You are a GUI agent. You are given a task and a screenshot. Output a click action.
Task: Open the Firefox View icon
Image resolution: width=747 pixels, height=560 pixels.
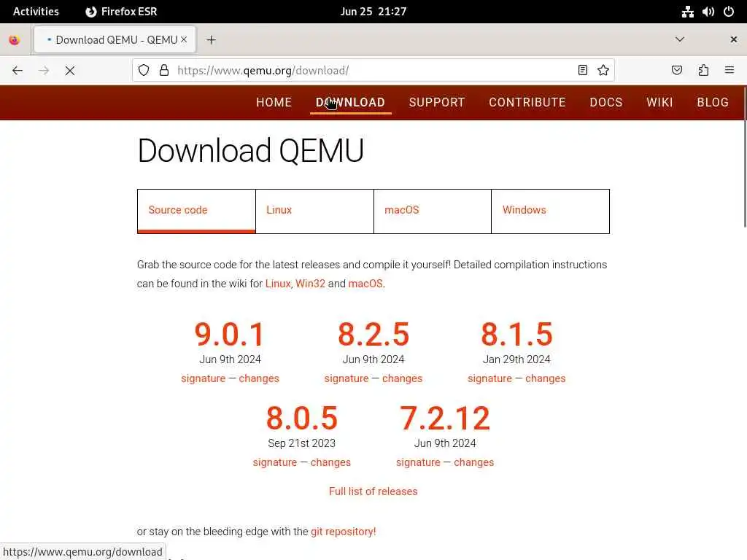coord(15,40)
